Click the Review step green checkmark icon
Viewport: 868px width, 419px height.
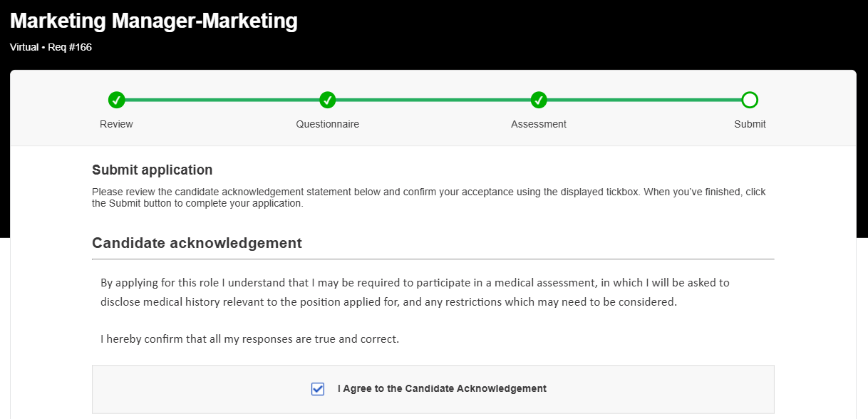coord(117,100)
